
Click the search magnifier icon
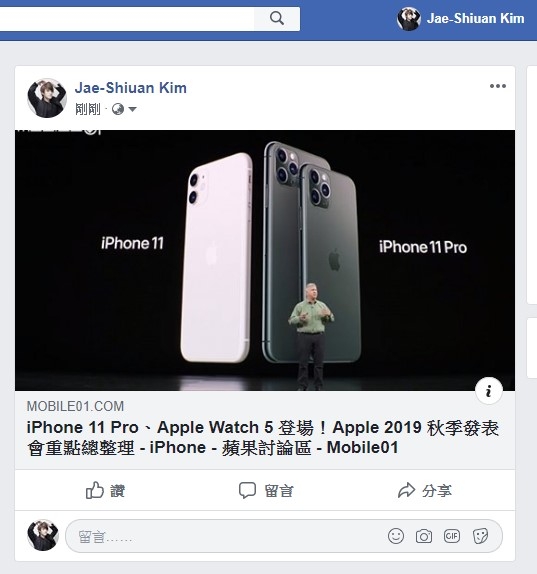(277, 18)
